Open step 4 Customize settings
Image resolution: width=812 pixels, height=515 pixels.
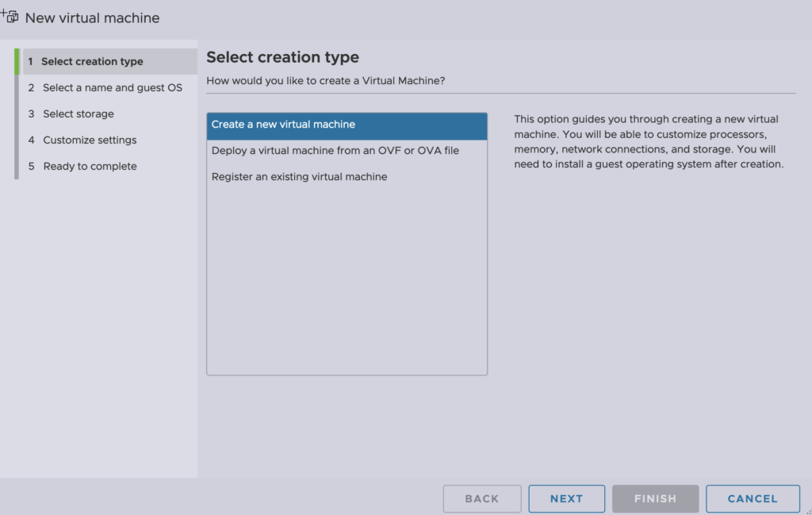click(x=90, y=140)
